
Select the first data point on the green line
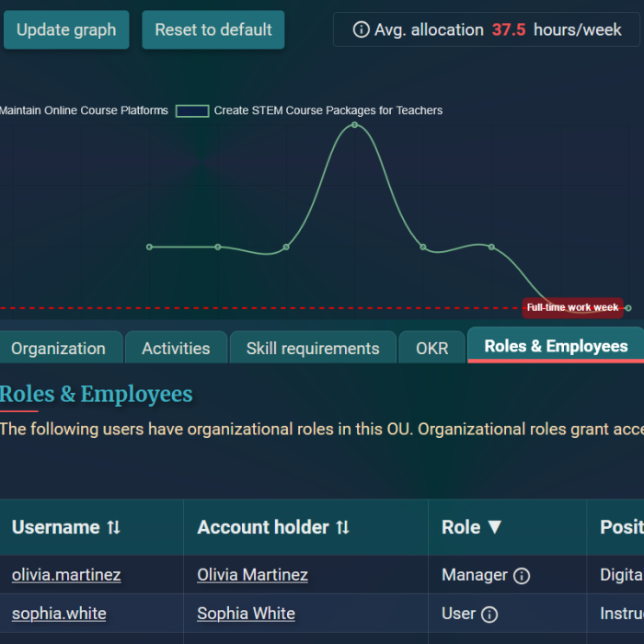pos(149,247)
